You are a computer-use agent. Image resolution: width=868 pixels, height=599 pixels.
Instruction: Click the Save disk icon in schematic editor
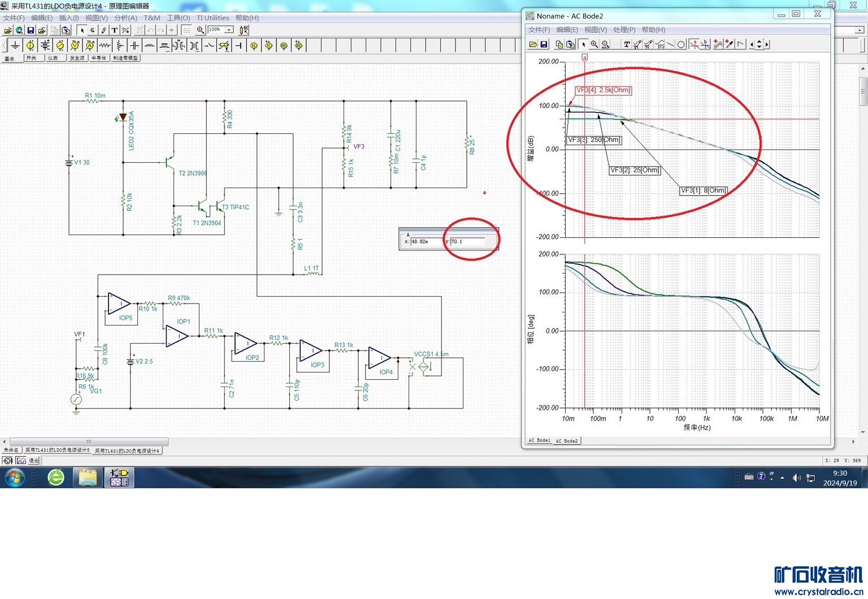(x=31, y=31)
